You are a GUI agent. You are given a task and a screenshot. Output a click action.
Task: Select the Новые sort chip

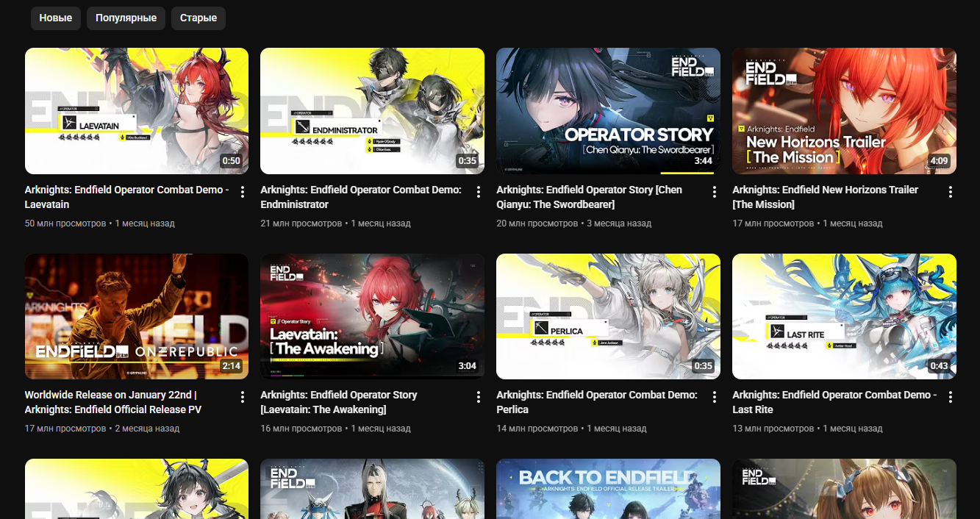pos(56,18)
